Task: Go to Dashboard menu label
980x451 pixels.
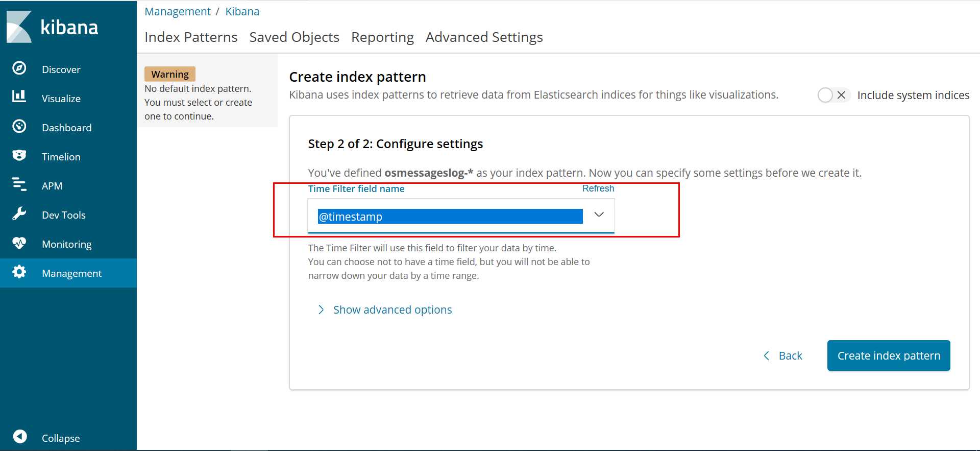Action: pyautogui.click(x=67, y=128)
